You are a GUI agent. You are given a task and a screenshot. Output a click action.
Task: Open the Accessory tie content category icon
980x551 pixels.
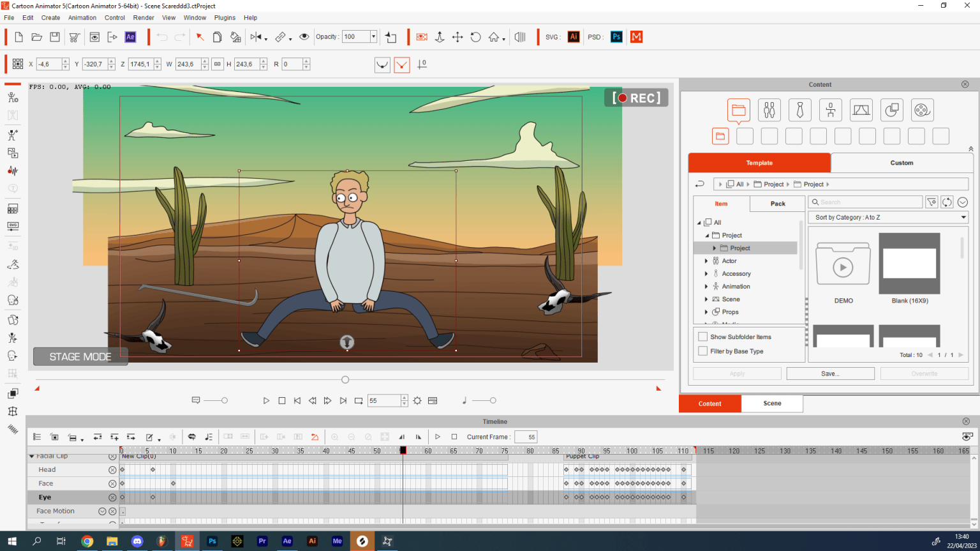click(x=800, y=110)
